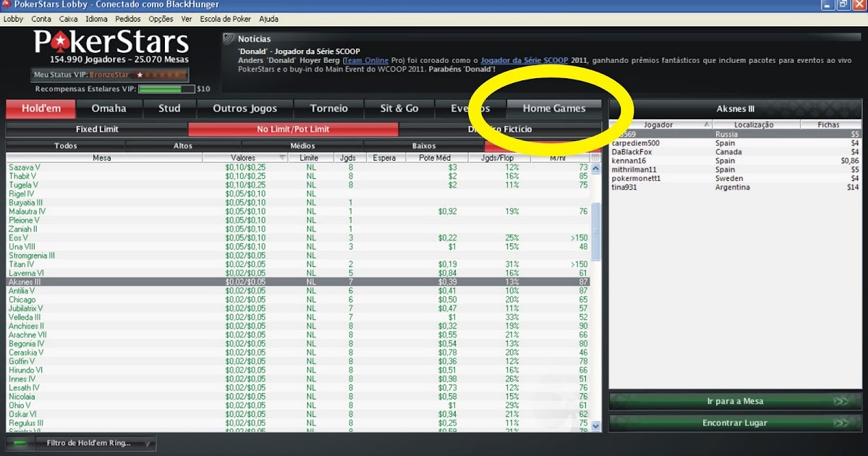Show Altos stakes
This screenshot has width=868, height=456.
[x=183, y=146]
